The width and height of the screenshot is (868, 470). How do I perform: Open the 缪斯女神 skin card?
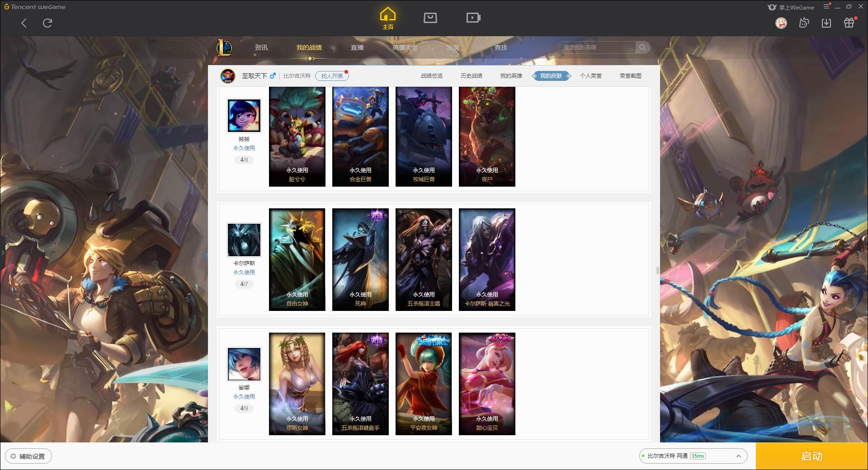pos(297,384)
